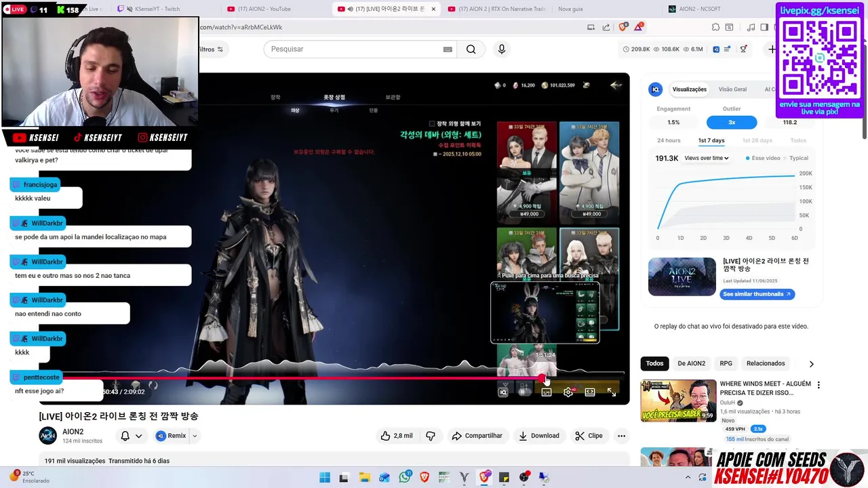Close the current LIVE video browser tab
Screen dimensions: 868x488
433,9
